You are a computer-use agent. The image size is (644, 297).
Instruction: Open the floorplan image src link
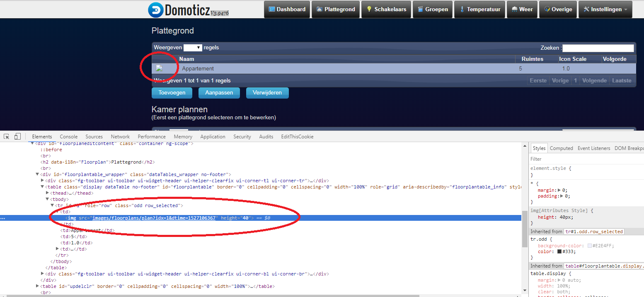click(x=153, y=217)
